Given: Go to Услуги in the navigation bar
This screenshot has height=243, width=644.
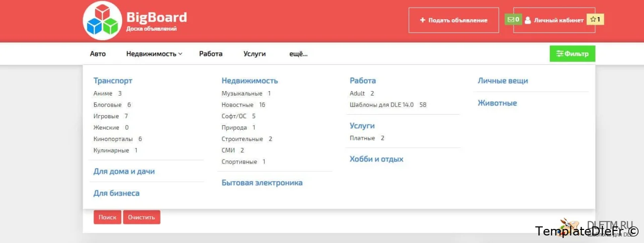Looking at the screenshot, I should pyautogui.click(x=255, y=54).
